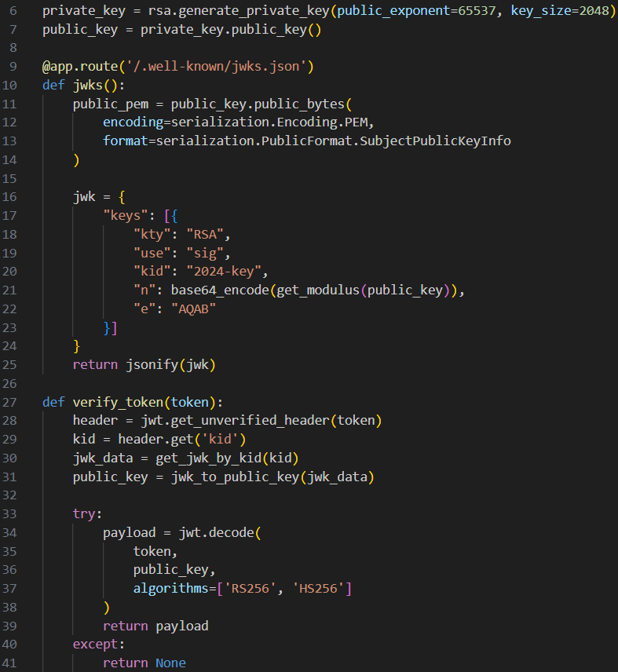Click the 'HS256' string on line 37

[318, 589]
